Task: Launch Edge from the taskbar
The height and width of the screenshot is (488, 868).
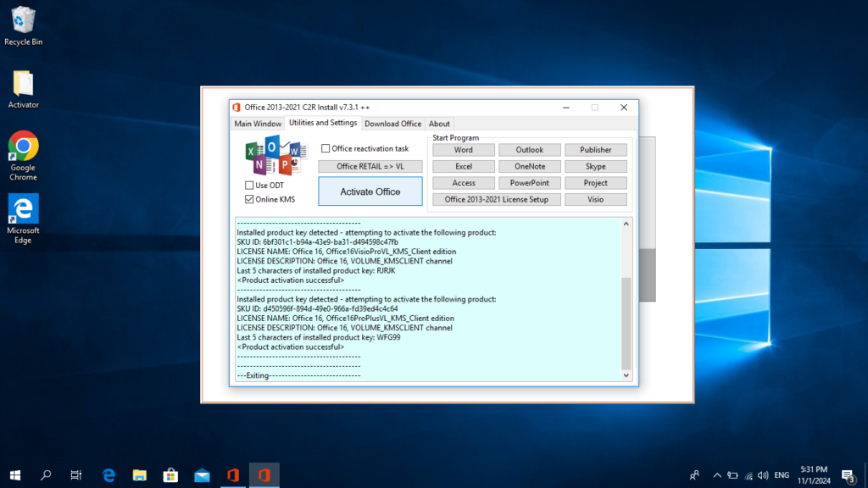Action: coord(108,475)
